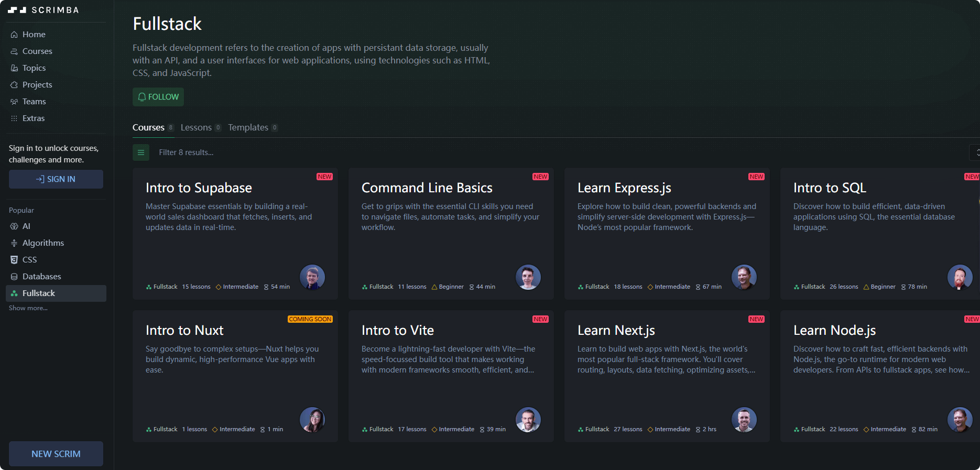Open the Algorithms popular topic
This screenshot has width=980, height=470.
coord(42,243)
